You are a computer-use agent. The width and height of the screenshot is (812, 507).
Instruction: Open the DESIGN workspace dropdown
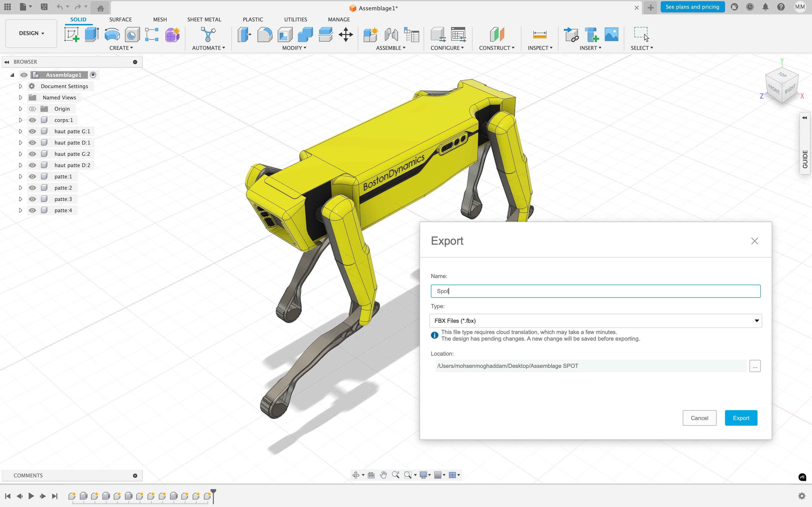coord(31,33)
